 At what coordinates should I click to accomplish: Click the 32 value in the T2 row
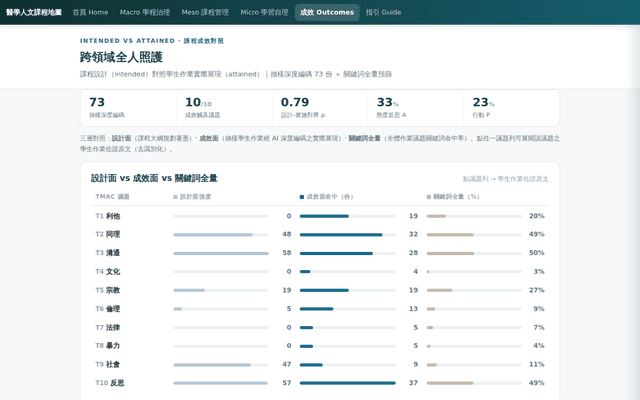click(x=413, y=234)
